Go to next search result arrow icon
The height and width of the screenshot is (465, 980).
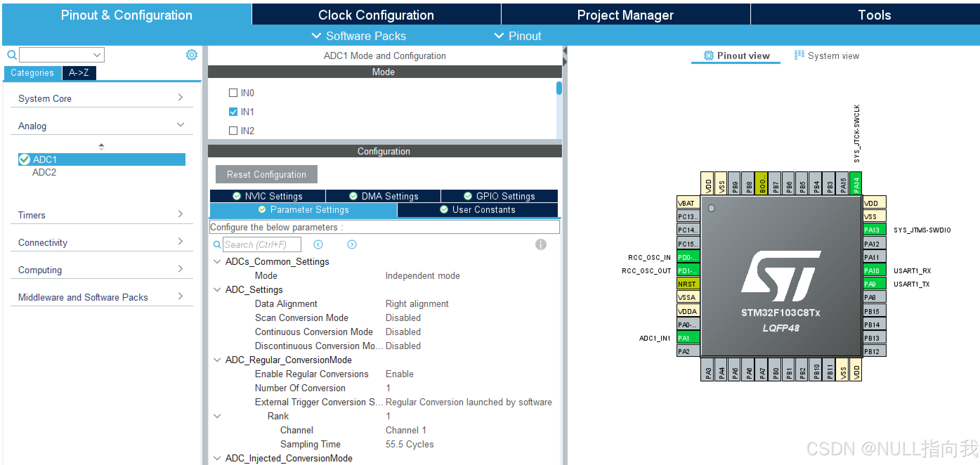tap(352, 244)
